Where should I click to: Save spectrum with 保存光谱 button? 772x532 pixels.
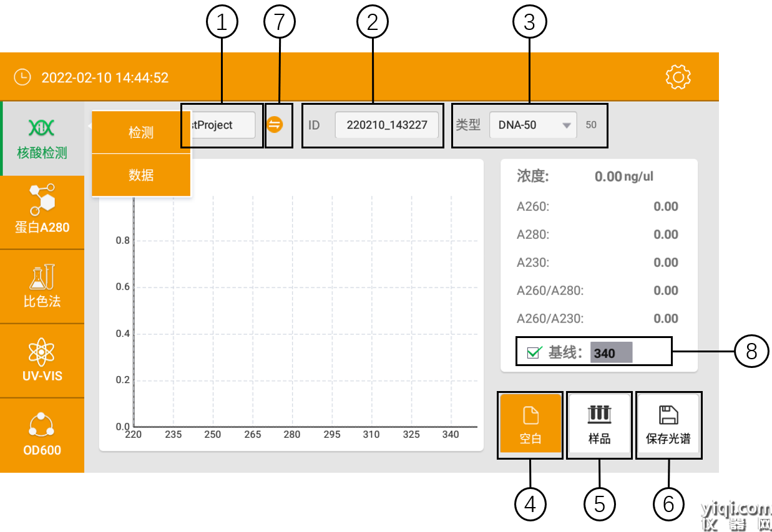(x=668, y=425)
